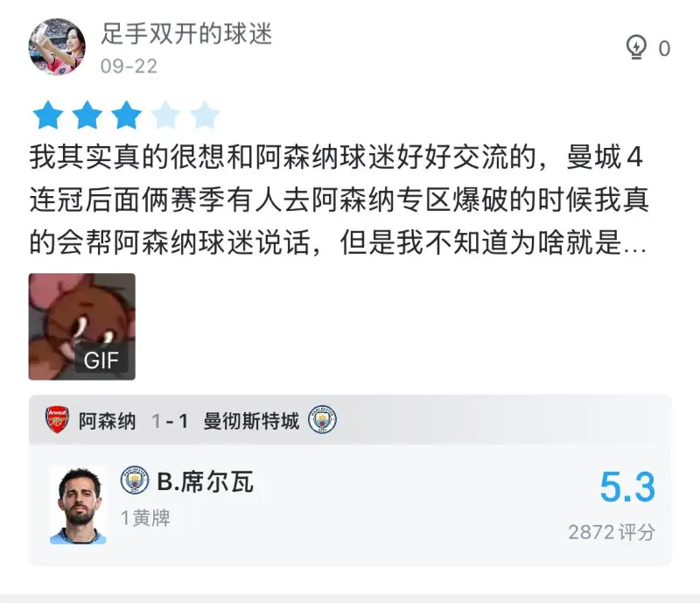
Task: Tap the B.席尔瓦 player name
Action: (x=206, y=481)
